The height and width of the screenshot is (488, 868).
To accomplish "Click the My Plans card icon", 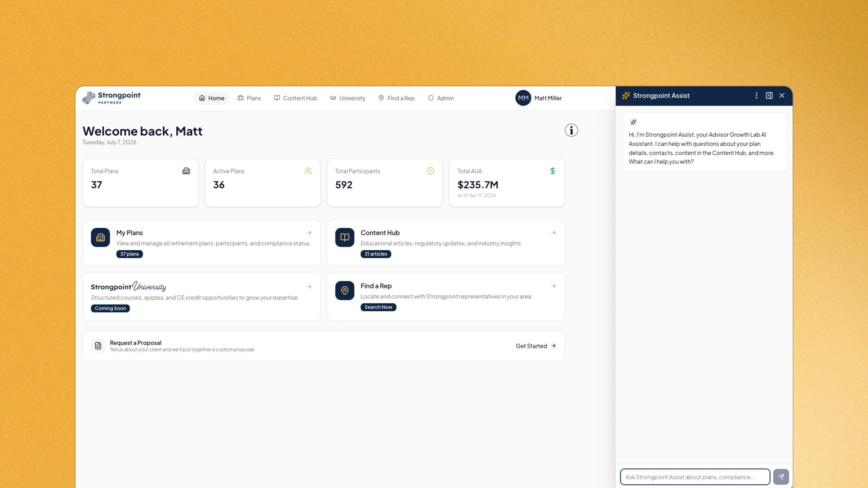I will coord(100,237).
